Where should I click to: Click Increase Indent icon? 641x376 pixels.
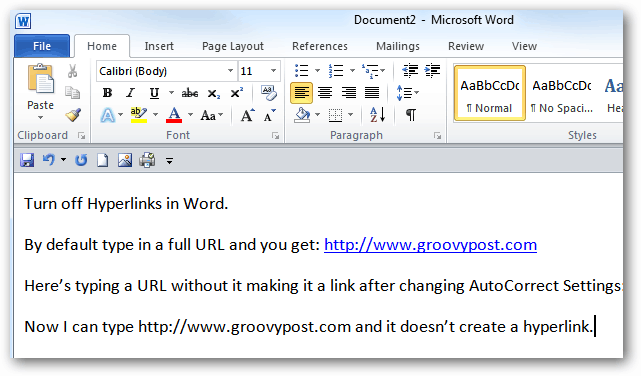tap(433, 71)
